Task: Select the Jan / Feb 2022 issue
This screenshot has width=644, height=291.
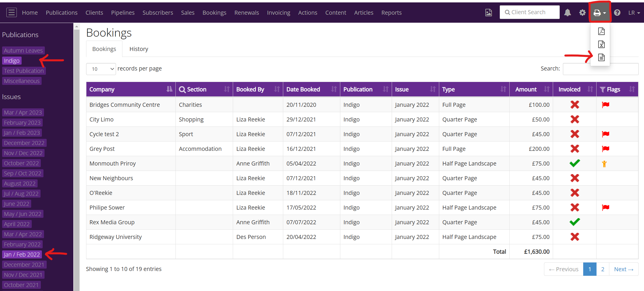Action: (x=22, y=254)
